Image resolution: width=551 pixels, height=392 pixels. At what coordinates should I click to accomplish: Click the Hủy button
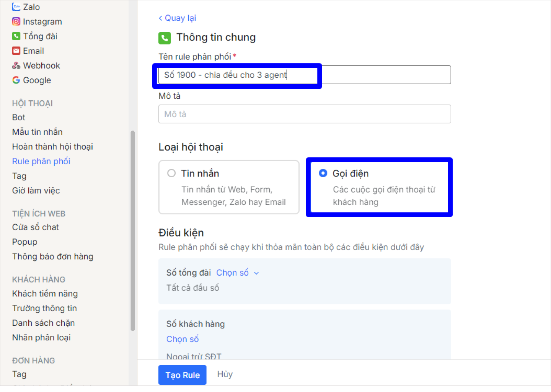click(225, 374)
